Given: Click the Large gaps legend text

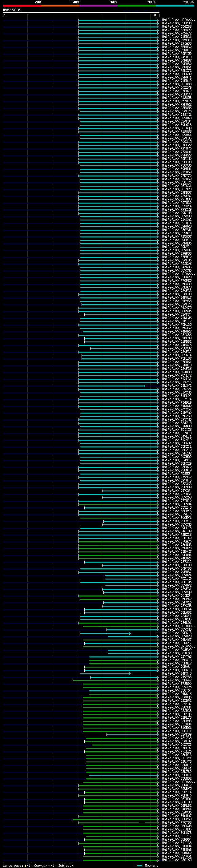Looking at the screenshot, I should tap(38, 865).
